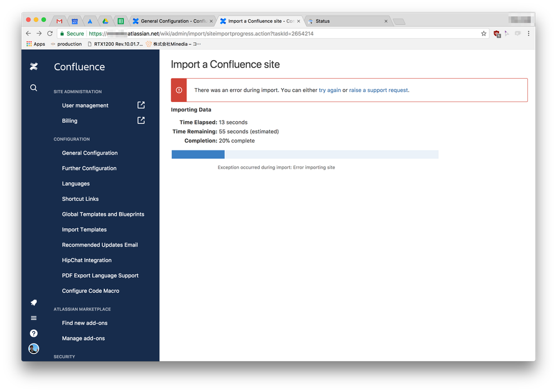Click the Confluence logo icon in sidebar

coord(33,67)
